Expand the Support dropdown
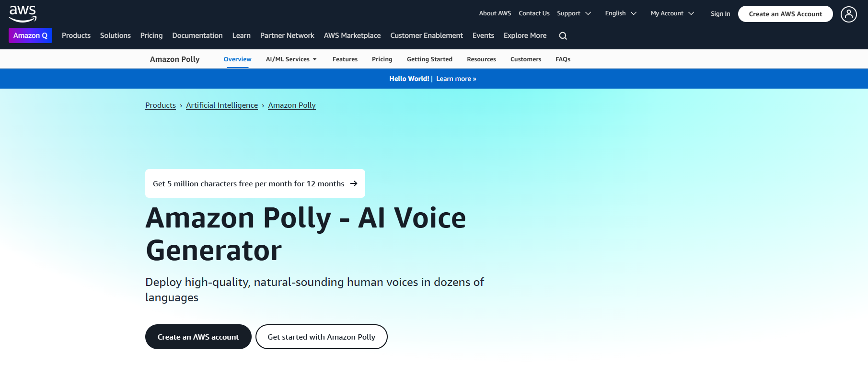This screenshot has width=868, height=376. point(574,13)
